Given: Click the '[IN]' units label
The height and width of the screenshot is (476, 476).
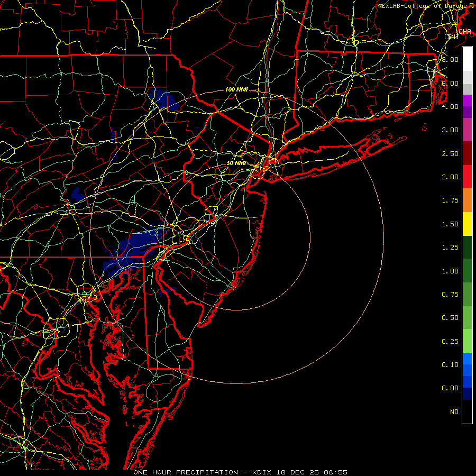Looking at the screenshot, I should pyautogui.click(x=451, y=37).
